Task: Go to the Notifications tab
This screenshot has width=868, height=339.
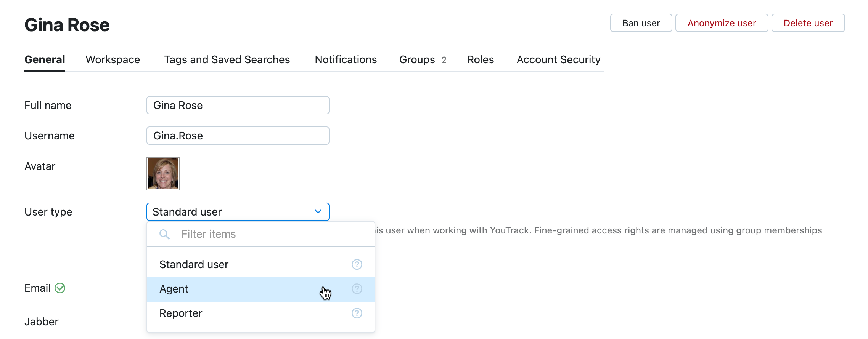Action: 346,59
